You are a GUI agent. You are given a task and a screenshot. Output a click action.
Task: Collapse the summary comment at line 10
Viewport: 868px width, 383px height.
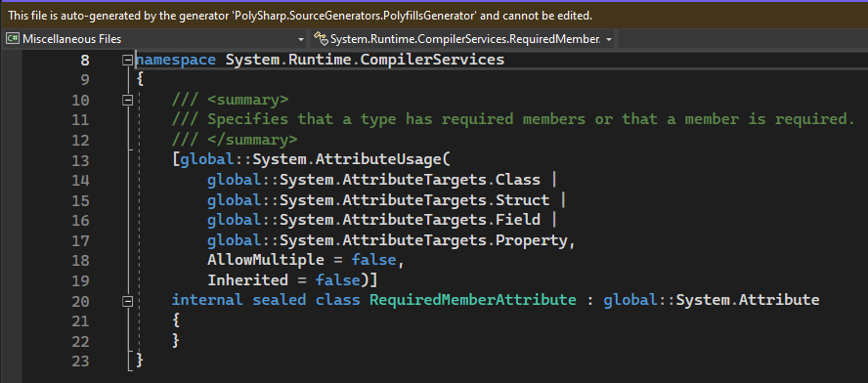(128, 101)
